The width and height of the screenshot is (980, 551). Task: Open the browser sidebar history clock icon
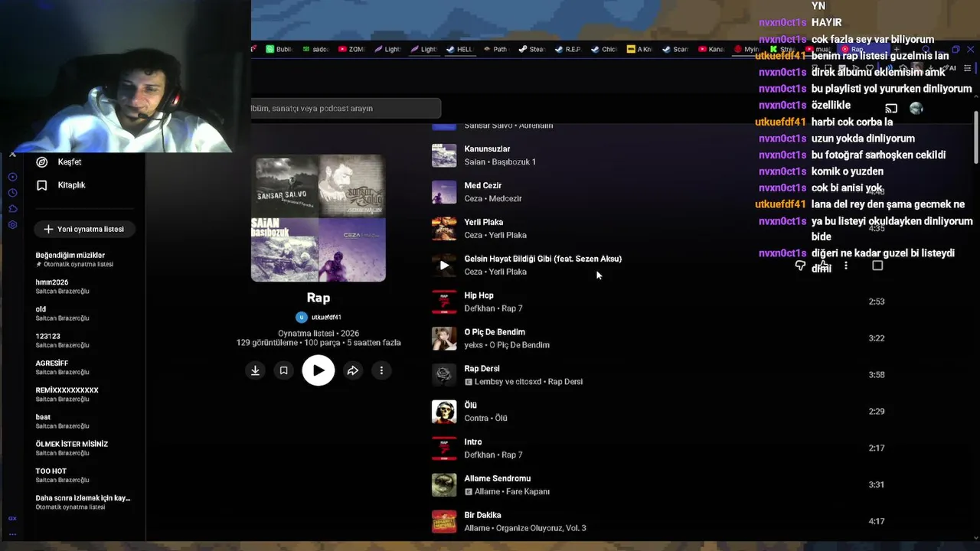[12, 193]
